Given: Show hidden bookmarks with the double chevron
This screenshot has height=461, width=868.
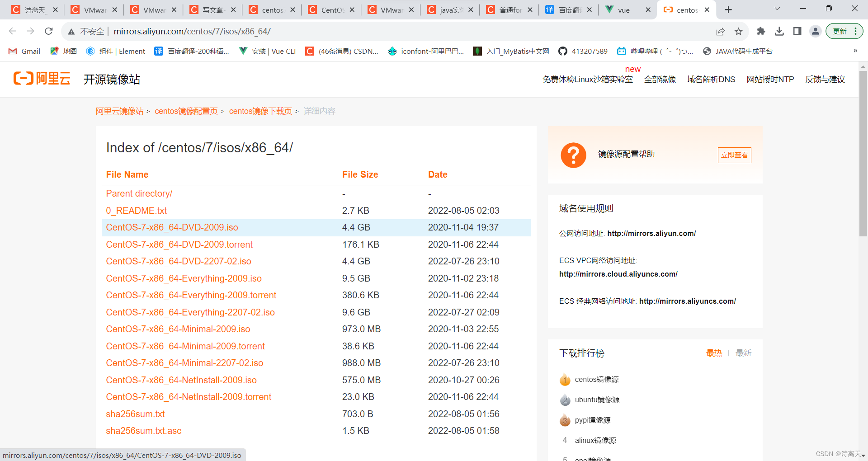Looking at the screenshot, I should [x=855, y=51].
